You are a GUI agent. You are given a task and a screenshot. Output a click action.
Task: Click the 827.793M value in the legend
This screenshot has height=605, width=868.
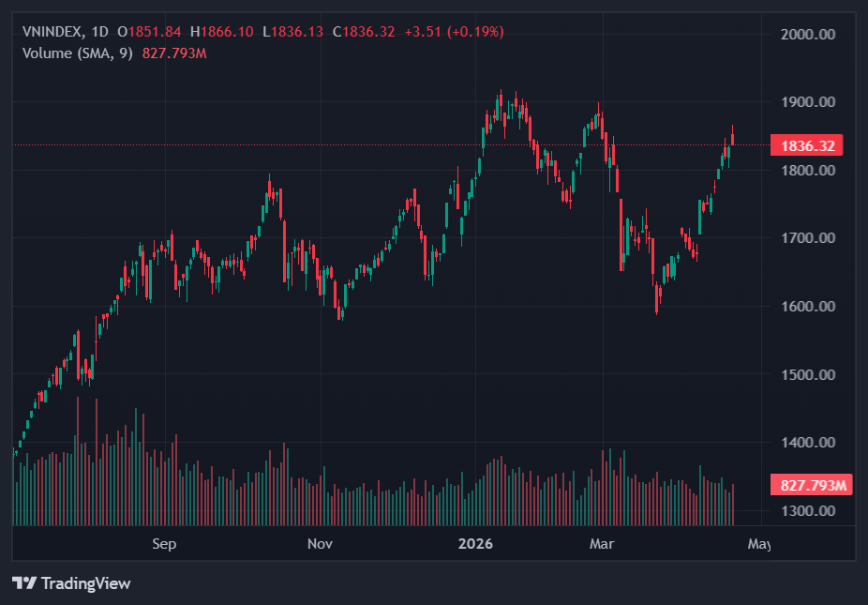pos(174,53)
